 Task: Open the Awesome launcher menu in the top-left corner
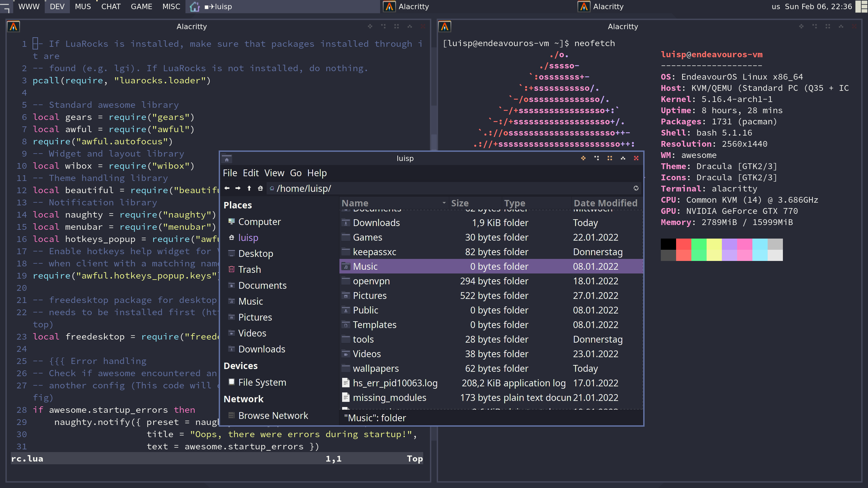coord(6,6)
